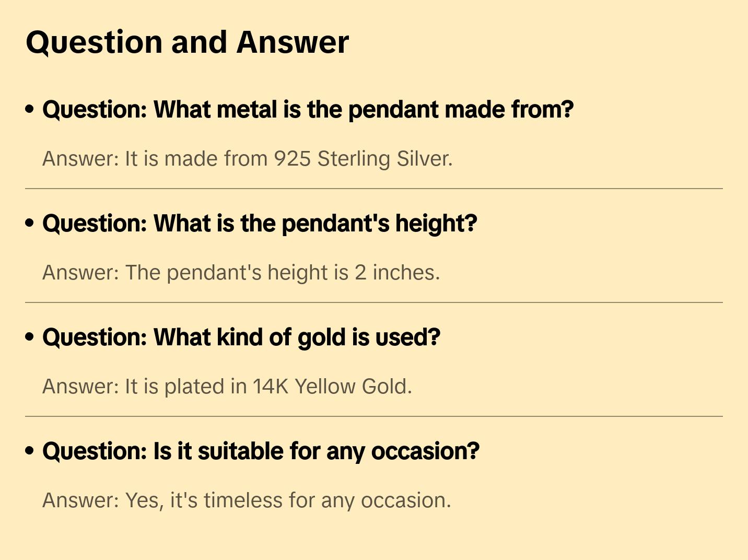Viewport: 748px width, 560px height.
Task: Click the divider below the height answer
Action: tap(374, 302)
